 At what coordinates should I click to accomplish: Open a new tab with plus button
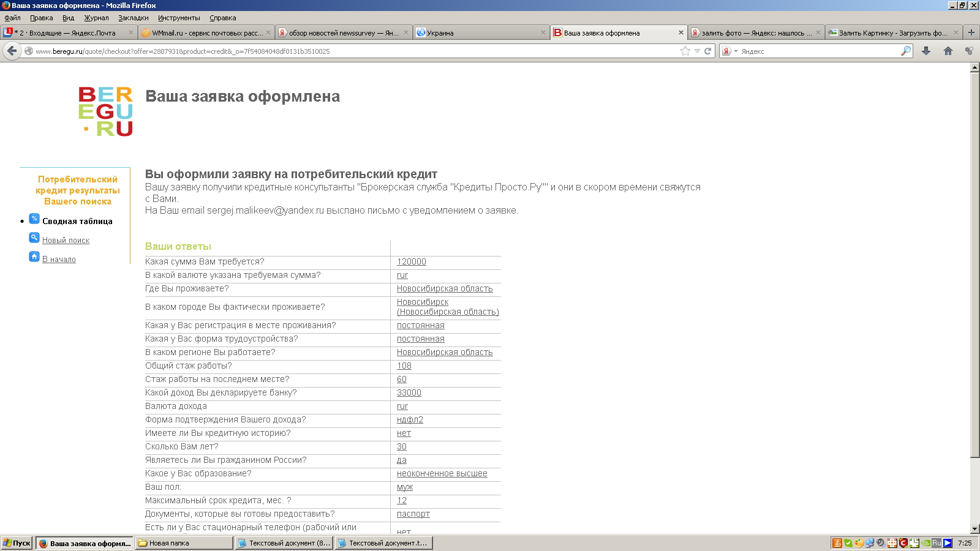point(971,32)
